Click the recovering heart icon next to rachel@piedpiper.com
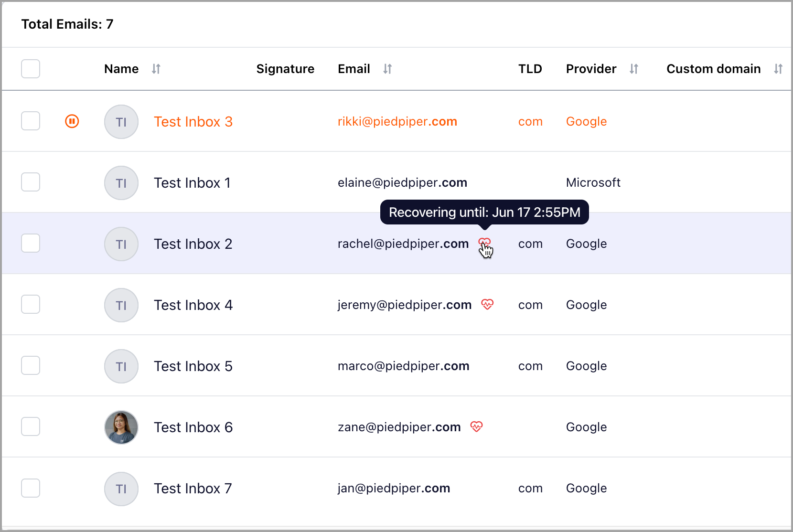Viewport: 793px width, 532px height. tap(484, 243)
